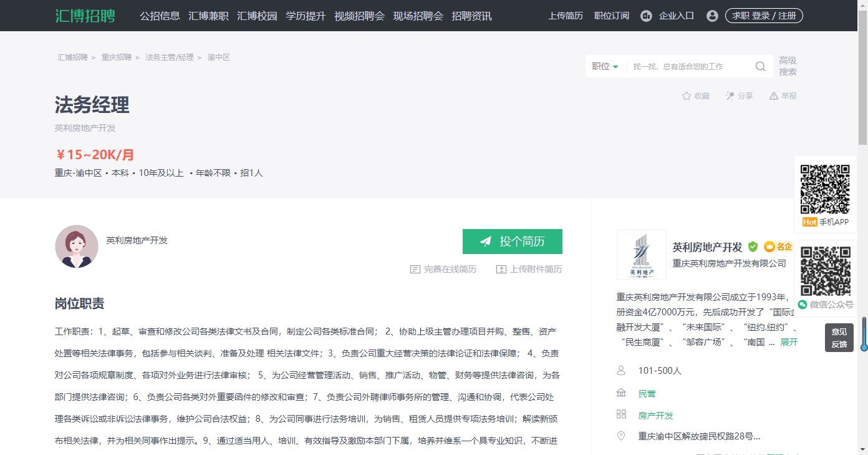Open 现场招聘会 navigation item
The width and height of the screenshot is (868, 455).
(418, 16)
